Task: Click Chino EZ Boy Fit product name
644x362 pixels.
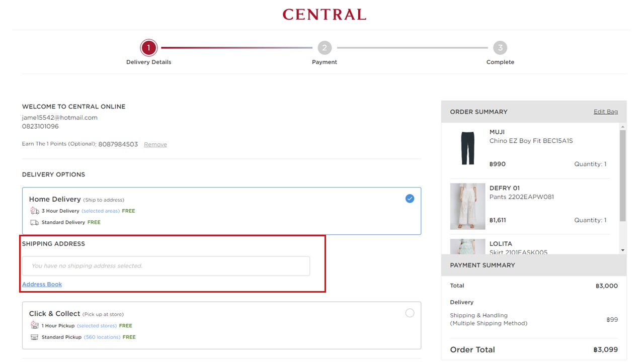Action: (x=531, y=141)
